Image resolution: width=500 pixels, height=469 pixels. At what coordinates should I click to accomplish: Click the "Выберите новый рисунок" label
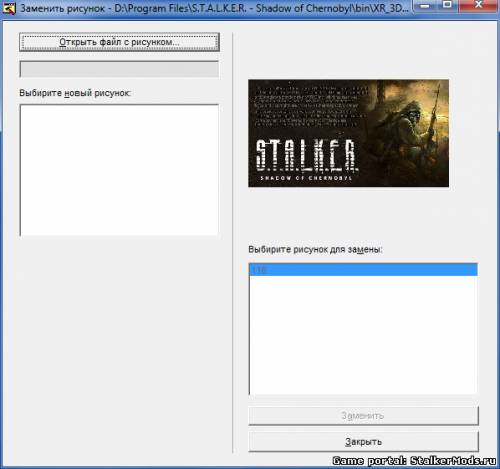coord(75,93)
